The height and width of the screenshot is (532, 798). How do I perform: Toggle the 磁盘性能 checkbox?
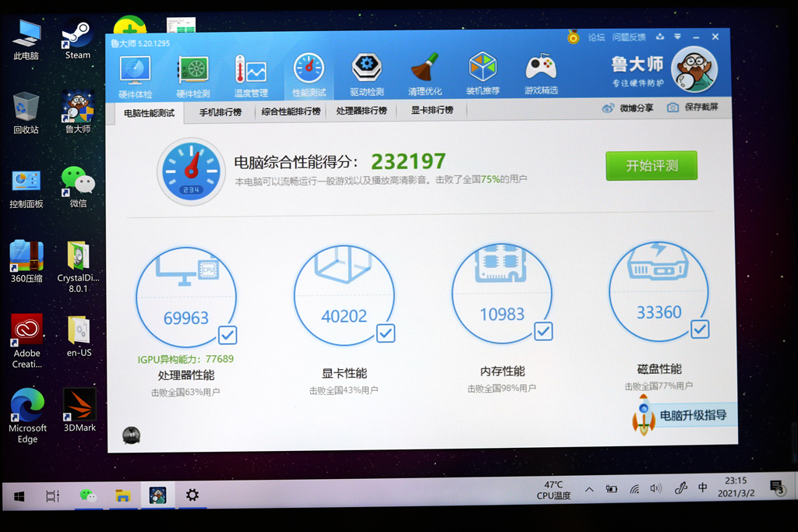click(x=700, y=329)
